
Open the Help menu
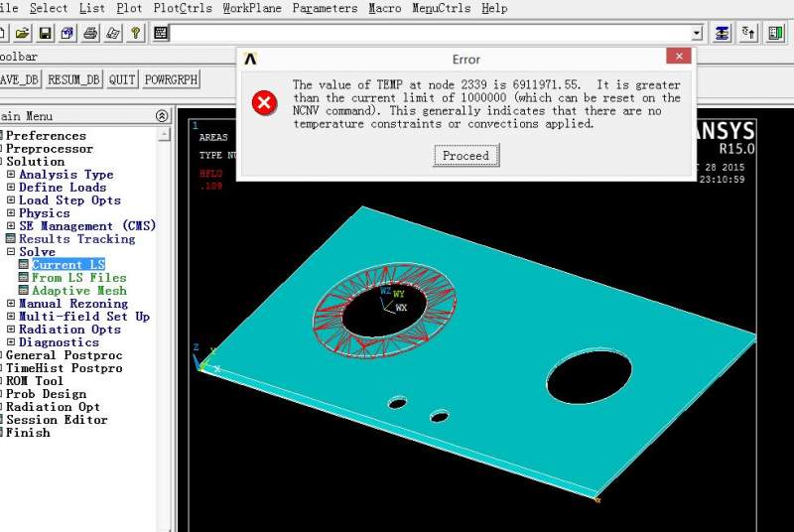(x=494, y=8)
